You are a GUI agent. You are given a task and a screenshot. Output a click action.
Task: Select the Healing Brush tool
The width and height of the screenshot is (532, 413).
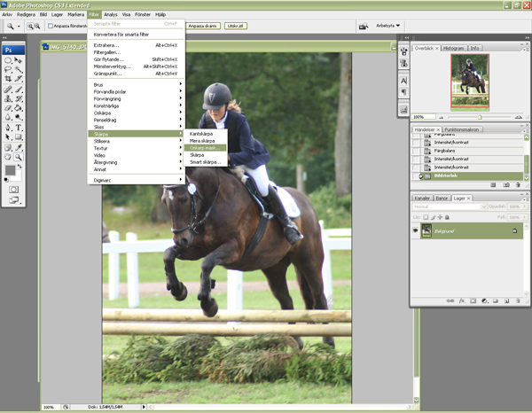coord(8,90)
